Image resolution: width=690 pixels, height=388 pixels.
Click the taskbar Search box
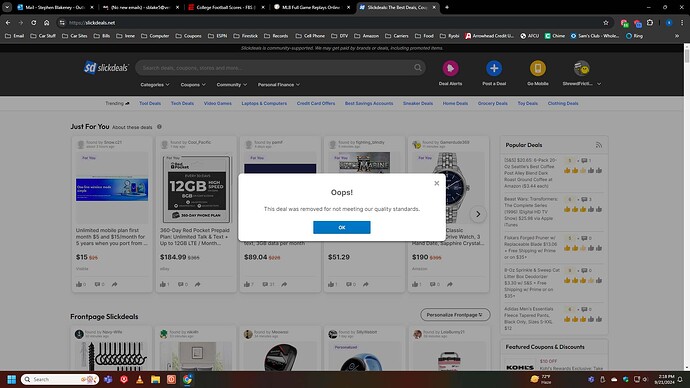pyautogui.click(x=59, y=379)
